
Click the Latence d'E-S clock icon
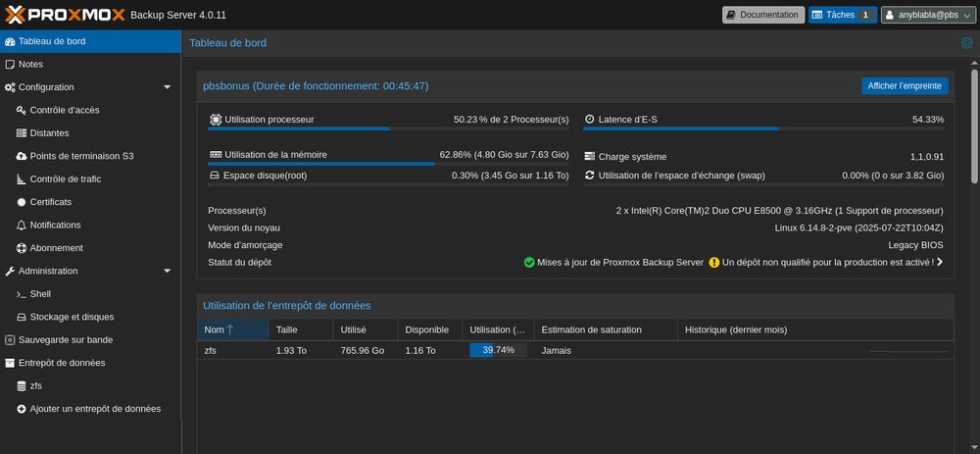click(x=589, y=120)
